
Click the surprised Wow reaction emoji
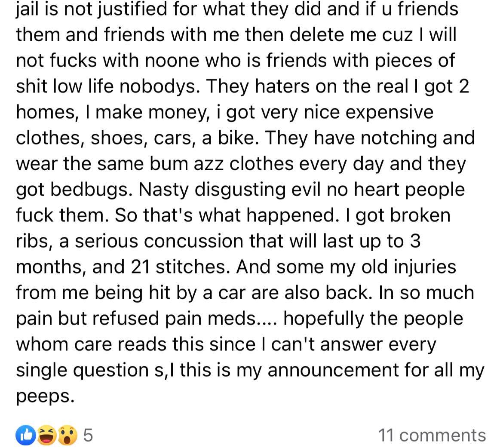click(67, 435)
